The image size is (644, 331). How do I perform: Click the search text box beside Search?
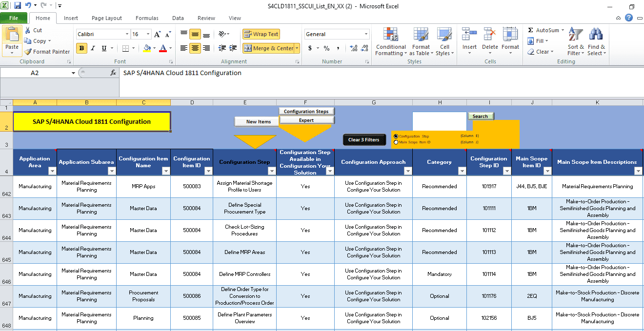point(439,121)
